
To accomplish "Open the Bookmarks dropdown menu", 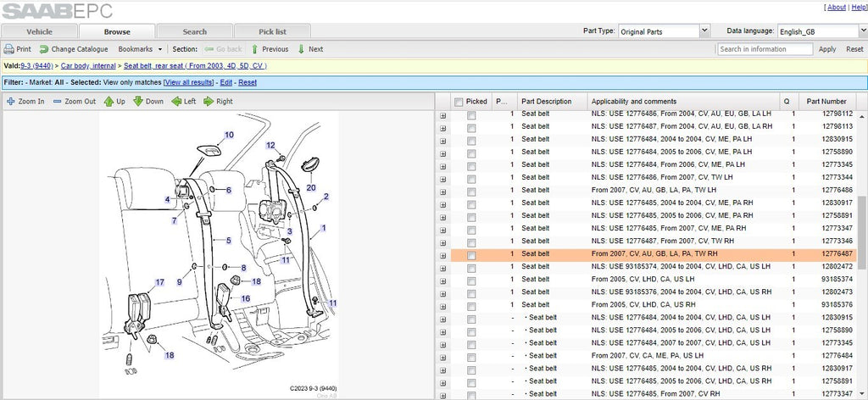I will (140, 49).
